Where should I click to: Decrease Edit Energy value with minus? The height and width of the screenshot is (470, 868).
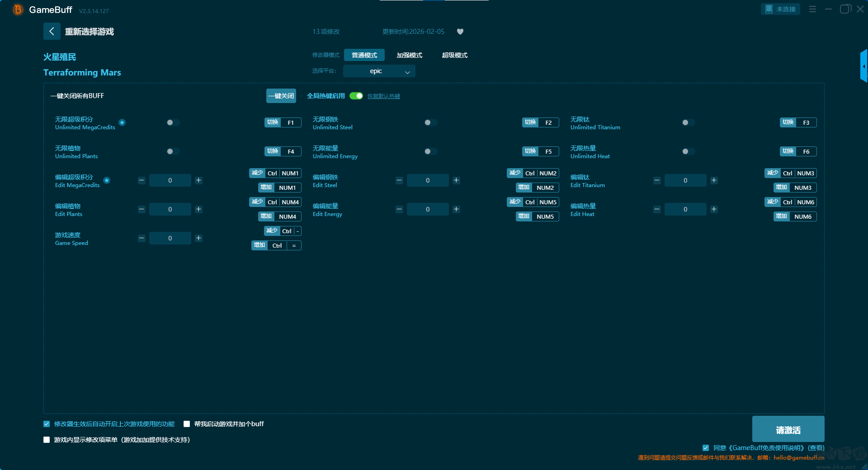(x=399, y=209)
